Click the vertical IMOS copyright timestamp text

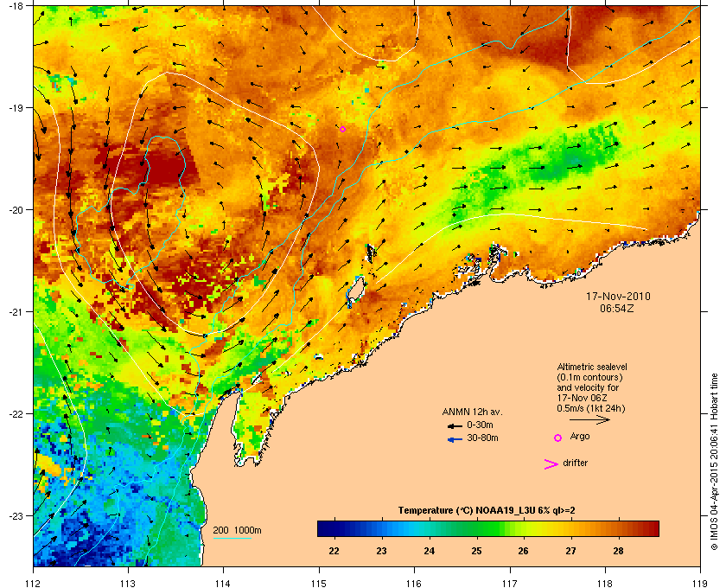coord(714,461)
